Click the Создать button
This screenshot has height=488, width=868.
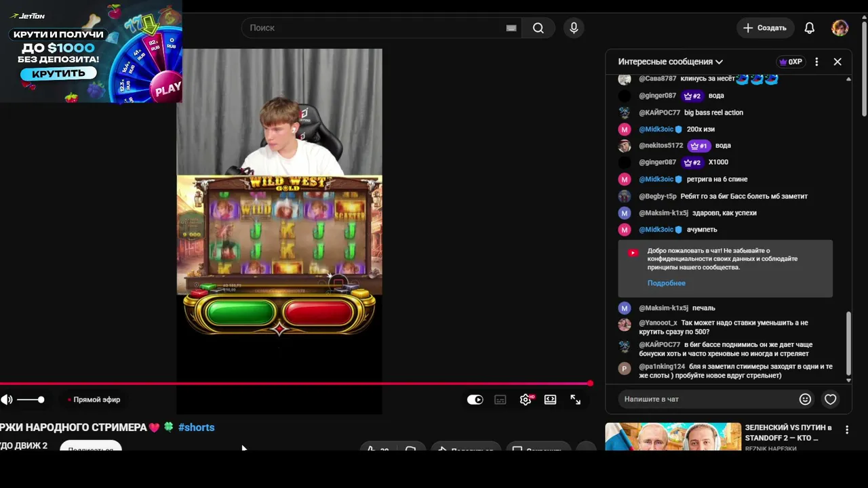point(765,28)
